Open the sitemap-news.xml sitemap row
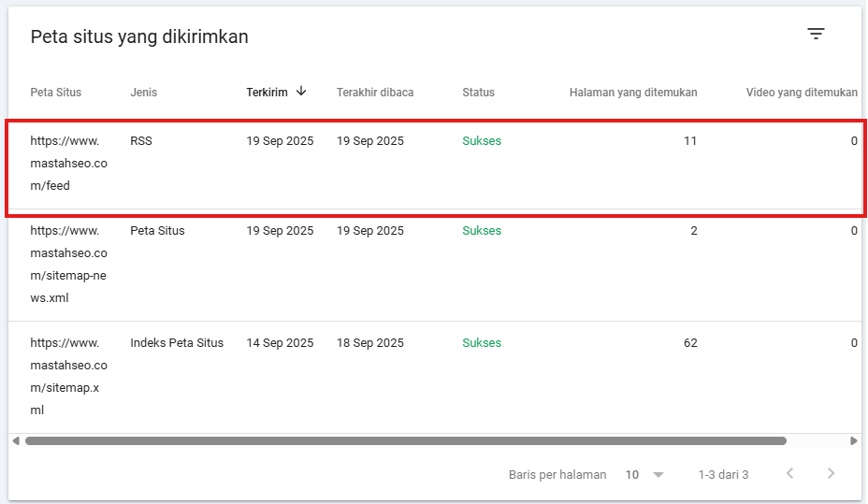The height and width of the screenshot is (504, 868). coord(68,265)
